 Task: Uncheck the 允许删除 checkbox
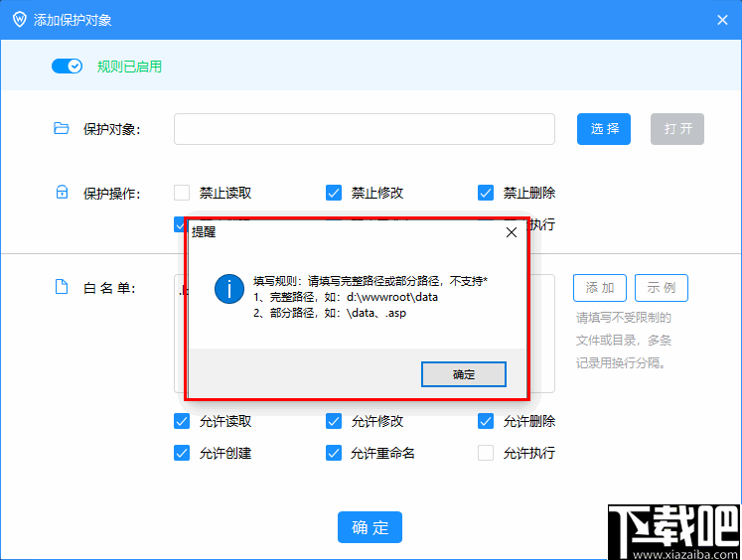tap(486, 421)
